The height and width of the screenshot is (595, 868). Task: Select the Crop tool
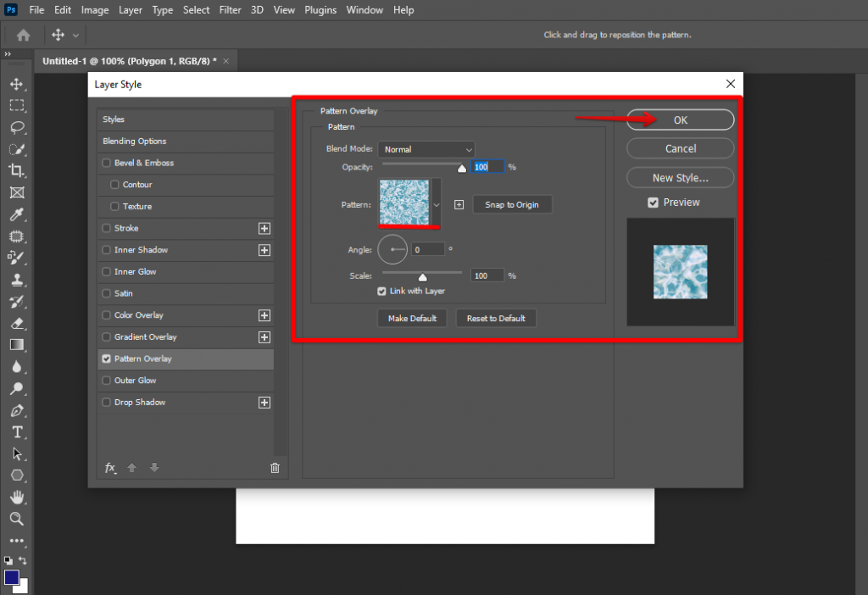pos(18,170)
